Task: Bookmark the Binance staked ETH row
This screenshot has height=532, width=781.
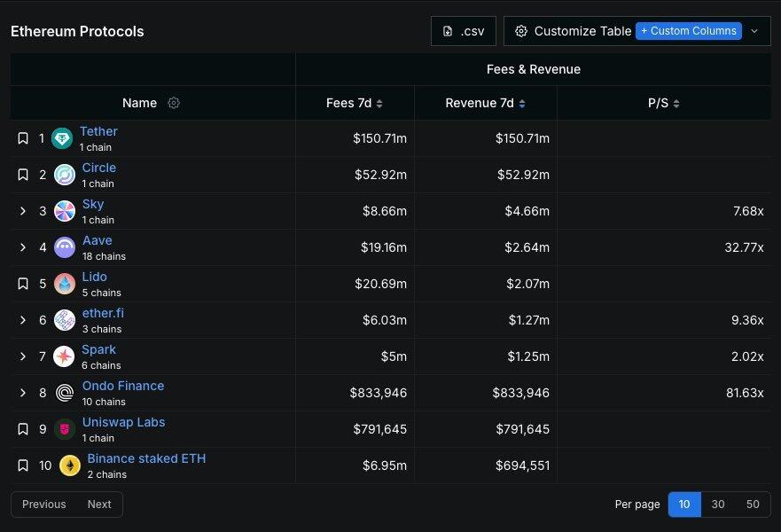Action: [23, 465]
